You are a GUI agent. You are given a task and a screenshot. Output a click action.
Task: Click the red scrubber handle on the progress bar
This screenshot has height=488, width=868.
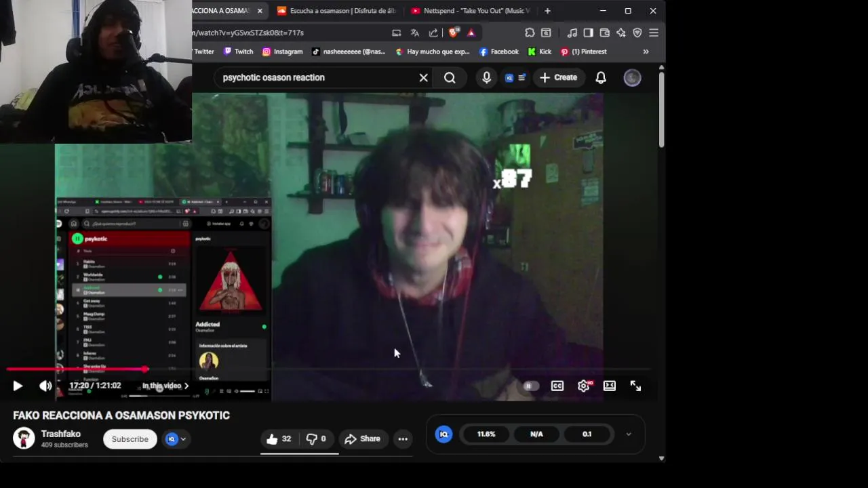pos(145,369)
